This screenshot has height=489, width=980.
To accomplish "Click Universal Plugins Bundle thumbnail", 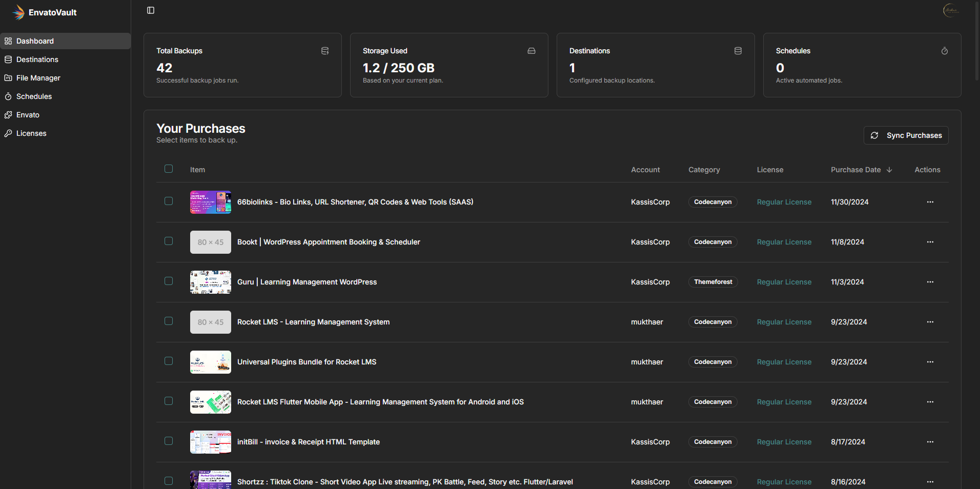I will 211,362.
